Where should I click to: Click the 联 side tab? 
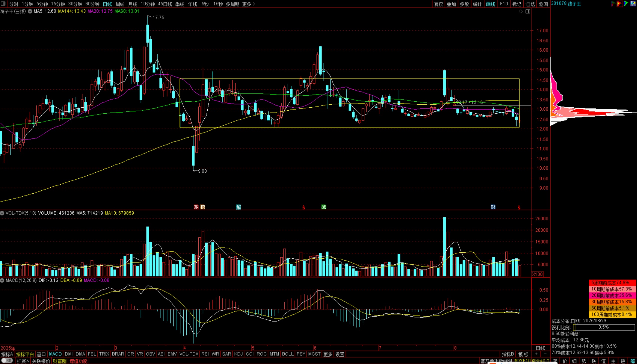pos(594,361)
